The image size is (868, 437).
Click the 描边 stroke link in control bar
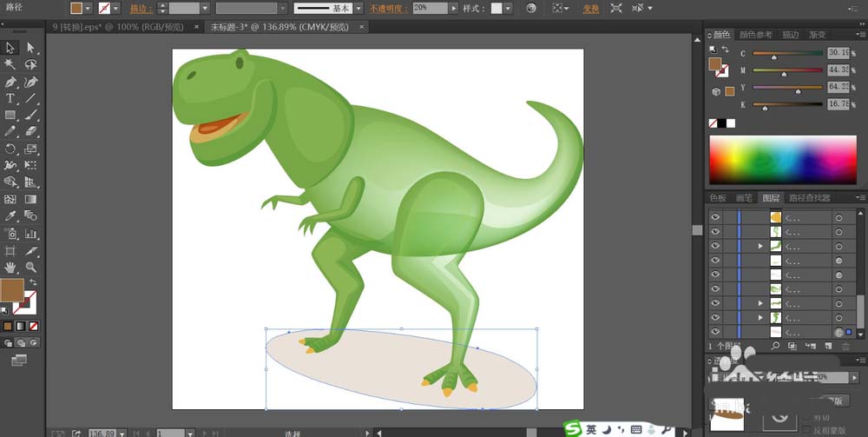pyautogui.click(x=138, y=8)
